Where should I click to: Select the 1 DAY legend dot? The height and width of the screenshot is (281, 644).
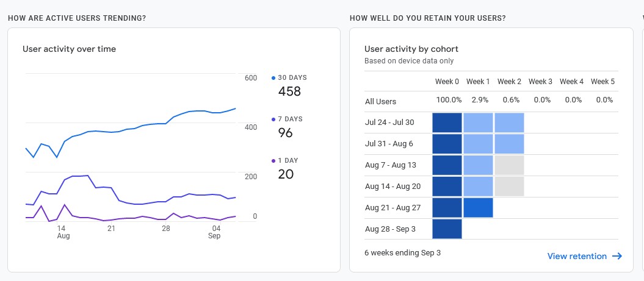tap(273, 161)
